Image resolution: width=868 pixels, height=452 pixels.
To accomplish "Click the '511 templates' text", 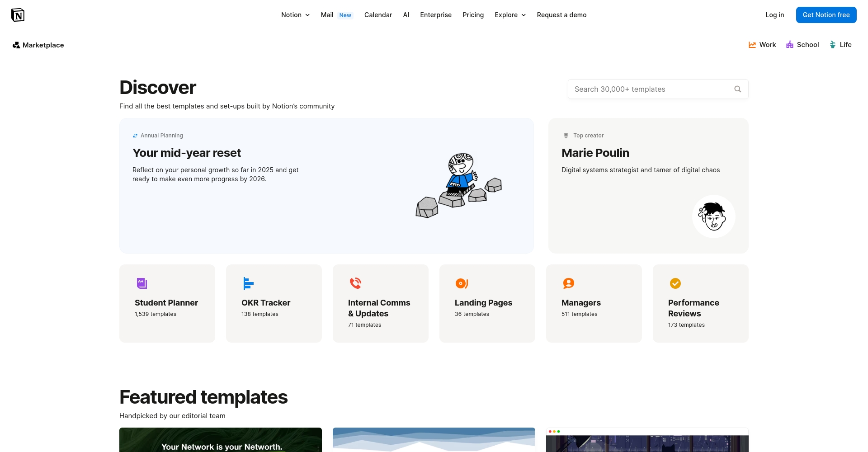I will coord(580,314).
